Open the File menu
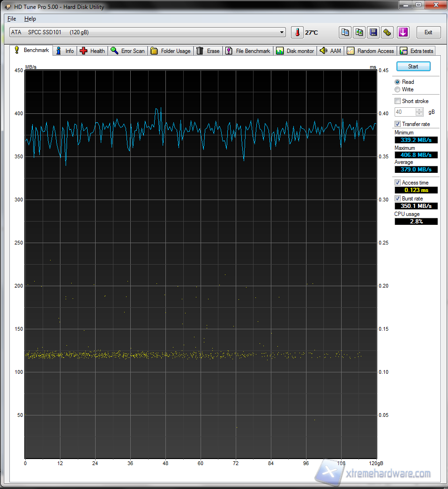The width and height of the screenshot is (448, 489). tap(12, 19)
